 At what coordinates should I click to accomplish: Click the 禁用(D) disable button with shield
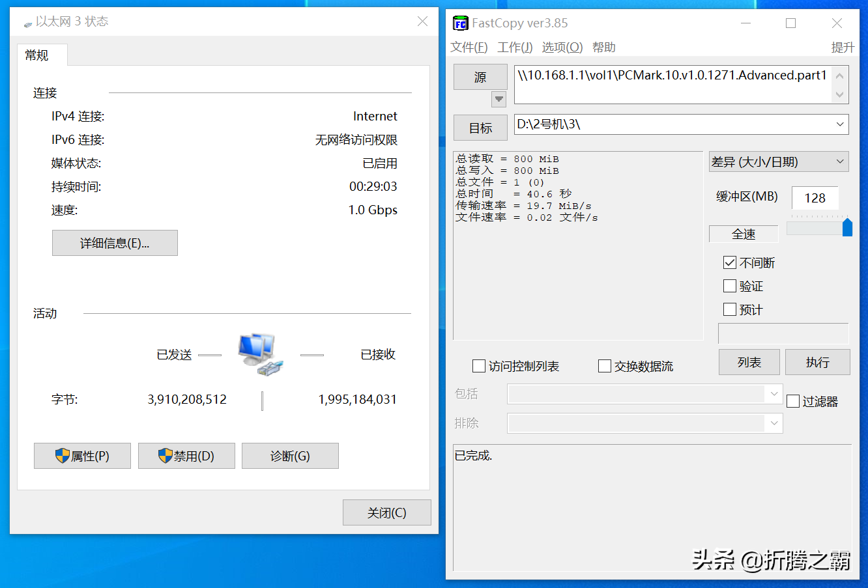pos(186,456)
